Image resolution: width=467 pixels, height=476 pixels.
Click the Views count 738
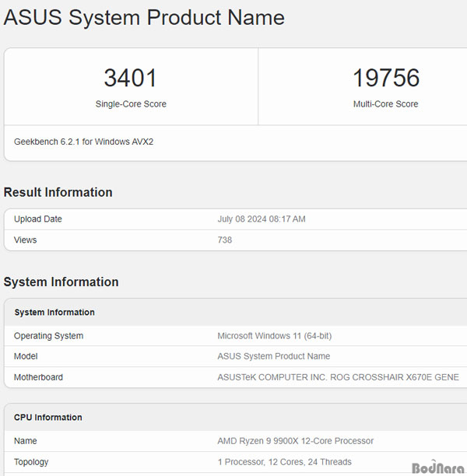point(225,240)
